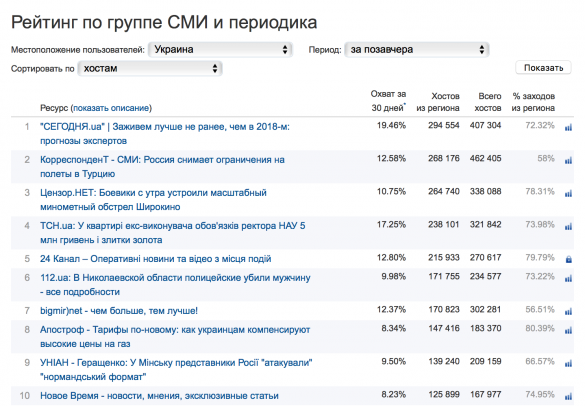Open statistics chart icon for УНІАН row

click(x=568, y=363)
